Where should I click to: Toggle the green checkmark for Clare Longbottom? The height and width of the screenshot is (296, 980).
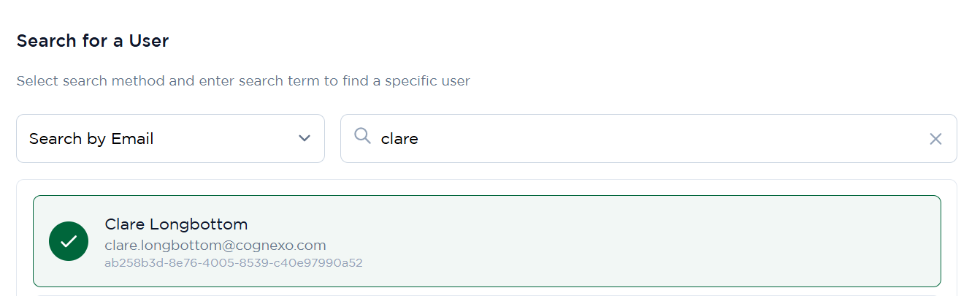point(69,241)
